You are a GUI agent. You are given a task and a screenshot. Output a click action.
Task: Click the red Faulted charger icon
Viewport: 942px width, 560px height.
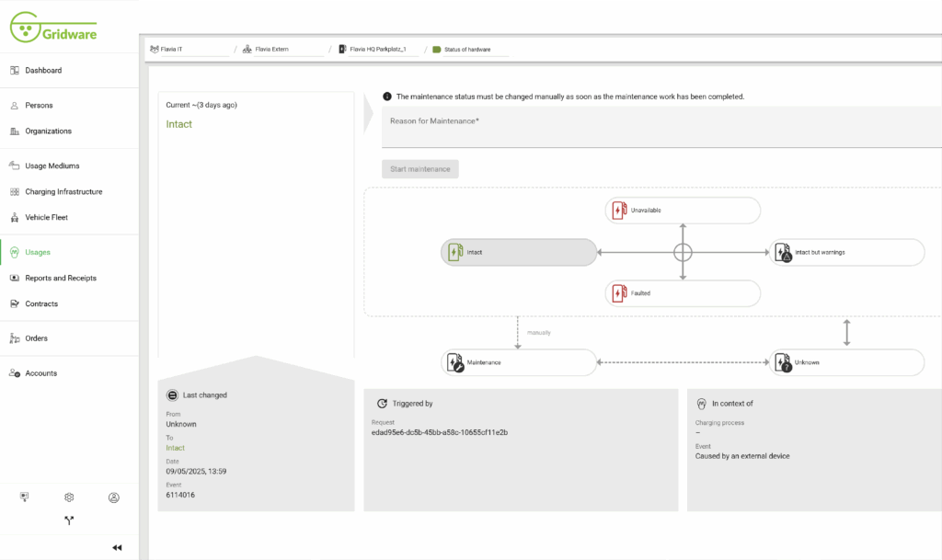[619, 293]
